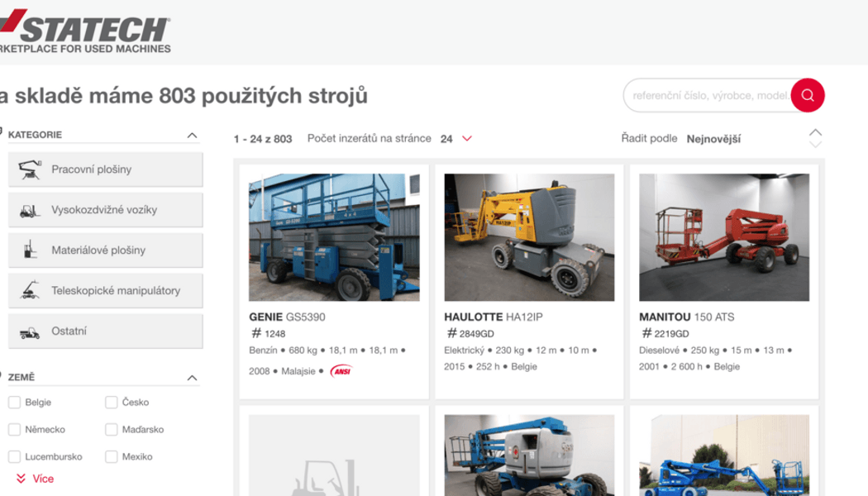Collapse the Země filter section

[x=192, y=378]
